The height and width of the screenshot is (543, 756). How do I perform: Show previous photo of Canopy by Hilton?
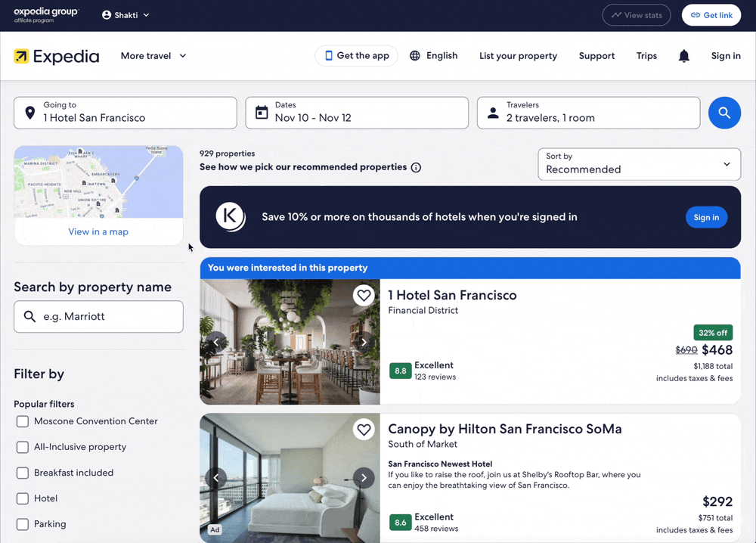tap(216, 478)
